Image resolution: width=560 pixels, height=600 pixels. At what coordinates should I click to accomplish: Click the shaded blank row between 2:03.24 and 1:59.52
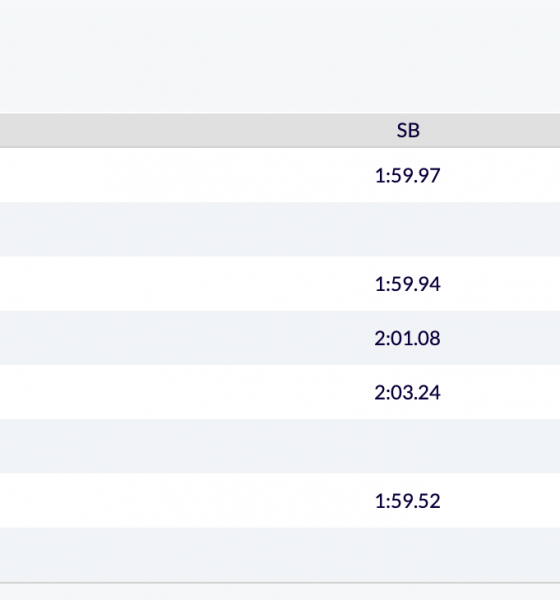280,447
